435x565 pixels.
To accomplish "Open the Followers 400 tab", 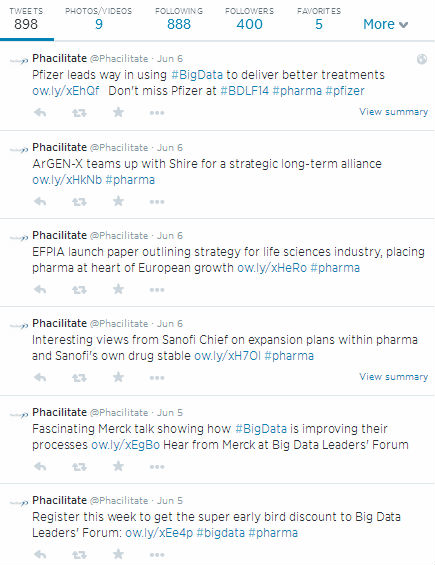I will pyautogui.click(x=249, y=19).
